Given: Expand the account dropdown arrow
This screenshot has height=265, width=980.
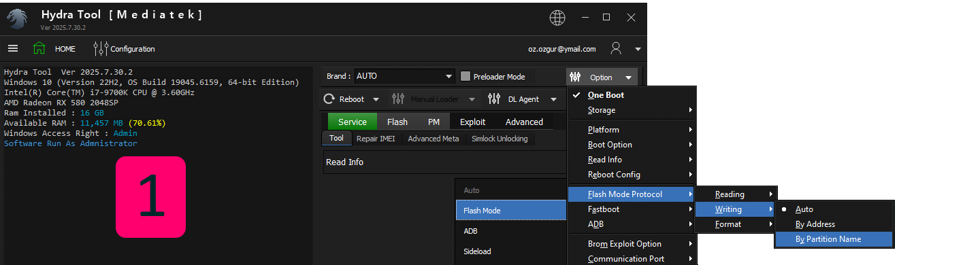Looking at the screenshot, I should point(638,49).
